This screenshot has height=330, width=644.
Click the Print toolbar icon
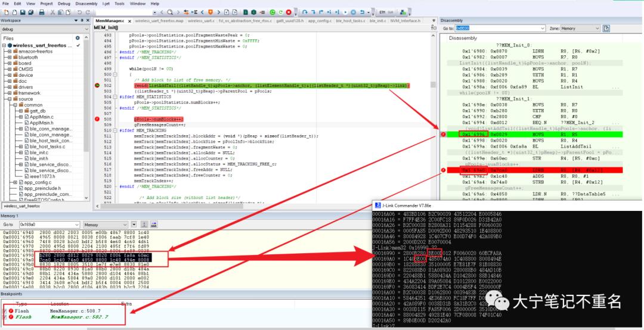click(x=42, y=13)
